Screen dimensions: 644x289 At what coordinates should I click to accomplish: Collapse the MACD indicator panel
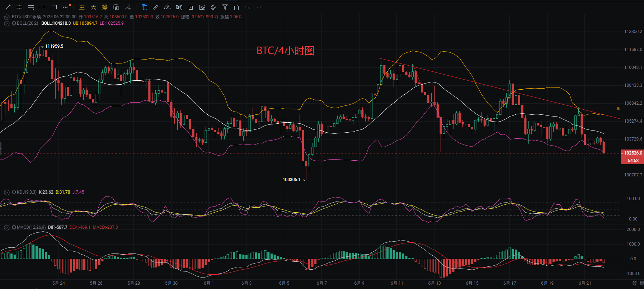click(x=6, y=227)
